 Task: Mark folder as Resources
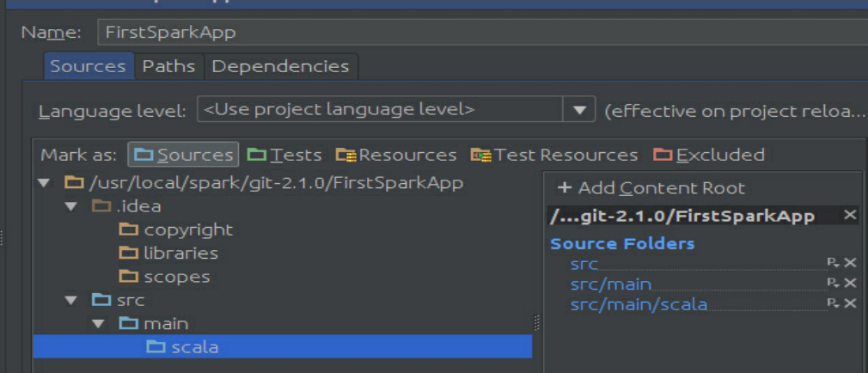tap(396, 155)
